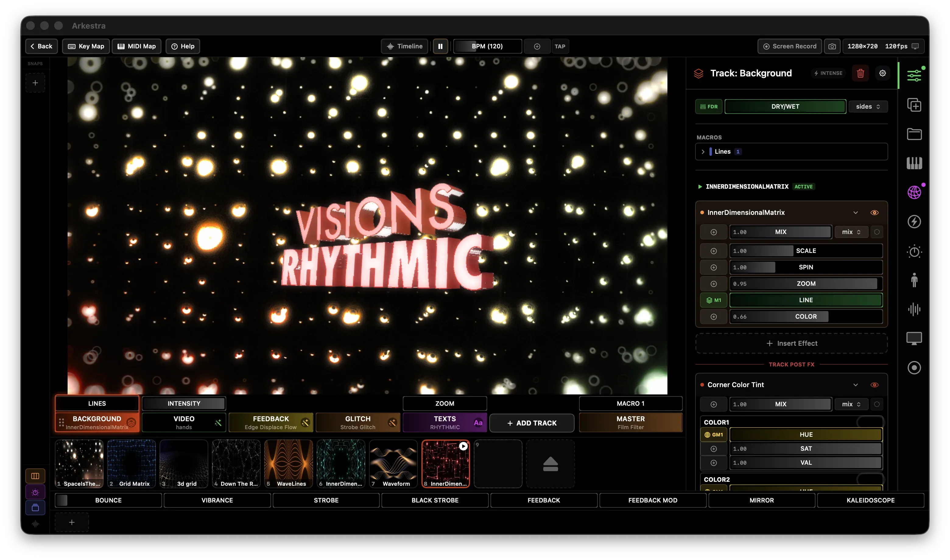Viewport: 950px width, 560px height.
Task: Select the TEXTS RHYTHMIC track
Action: (x=445, y=423)
